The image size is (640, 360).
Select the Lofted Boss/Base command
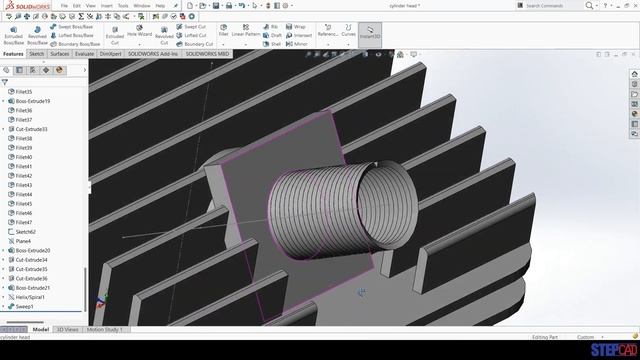72,35
